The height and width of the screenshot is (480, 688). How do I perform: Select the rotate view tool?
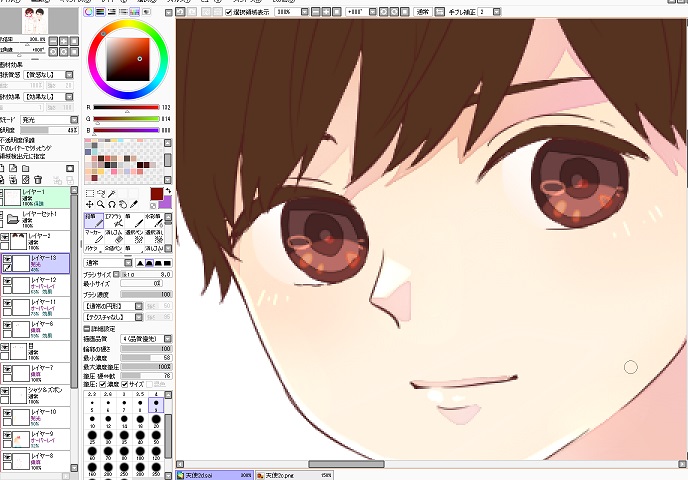coord(112,204)
